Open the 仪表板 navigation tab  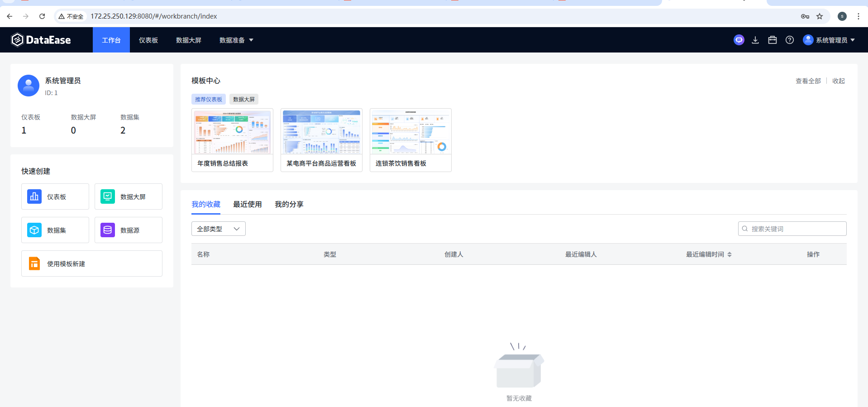[x=148, y=40]
